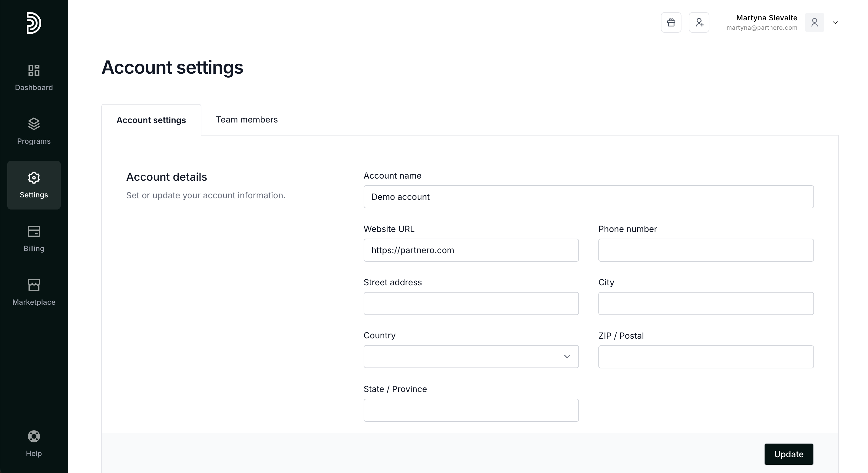Image resolution: width=868 pixels, height=473 pixels.
Task: Open the Dashboard from the sidebar
Action: (34, 78)
